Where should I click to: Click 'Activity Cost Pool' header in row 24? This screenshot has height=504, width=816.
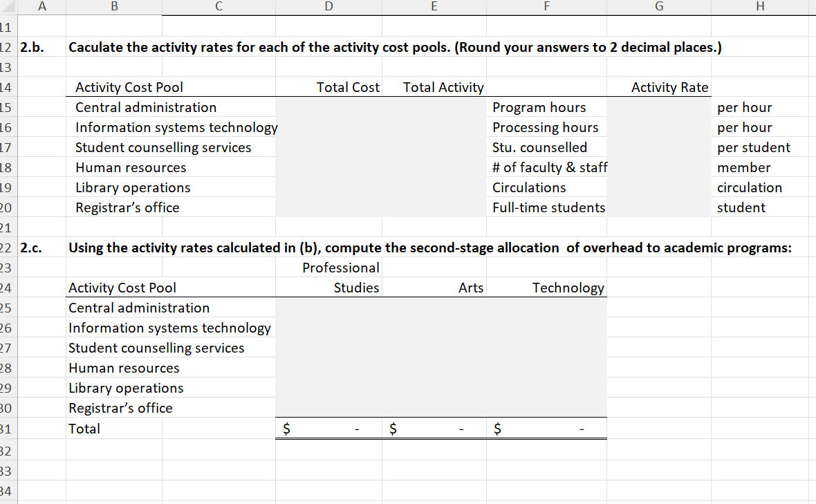click(122, 288)
